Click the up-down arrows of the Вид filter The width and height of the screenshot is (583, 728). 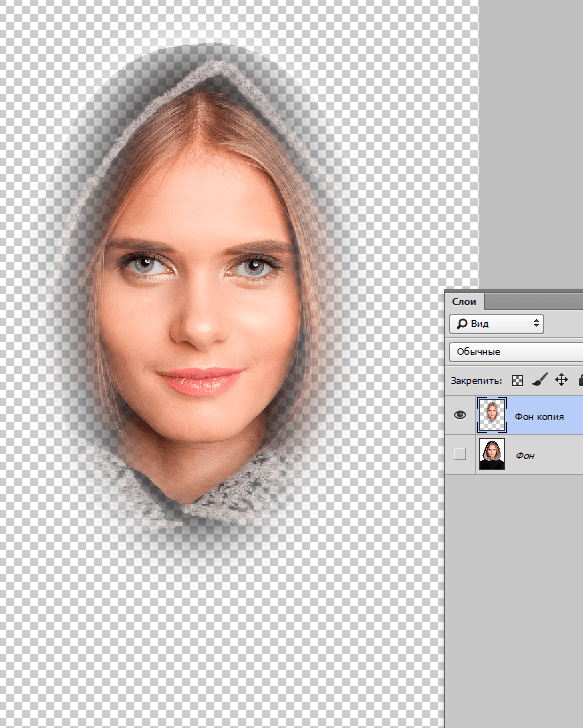pos(536,324)
